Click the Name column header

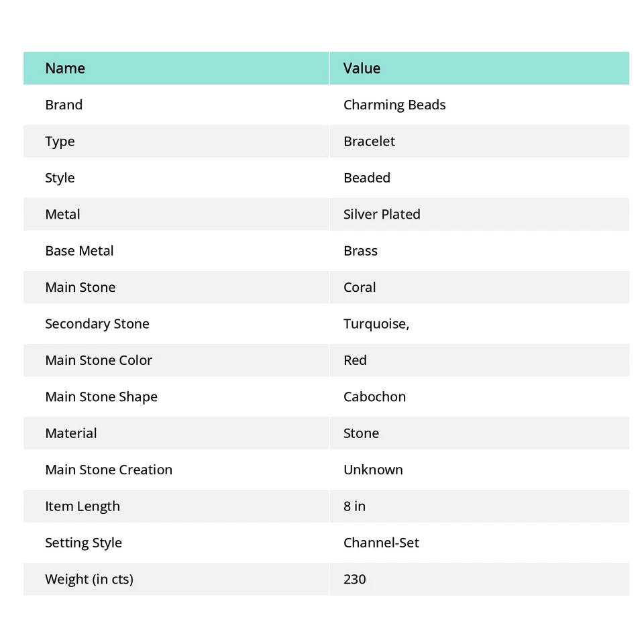[x=65, y=68]
